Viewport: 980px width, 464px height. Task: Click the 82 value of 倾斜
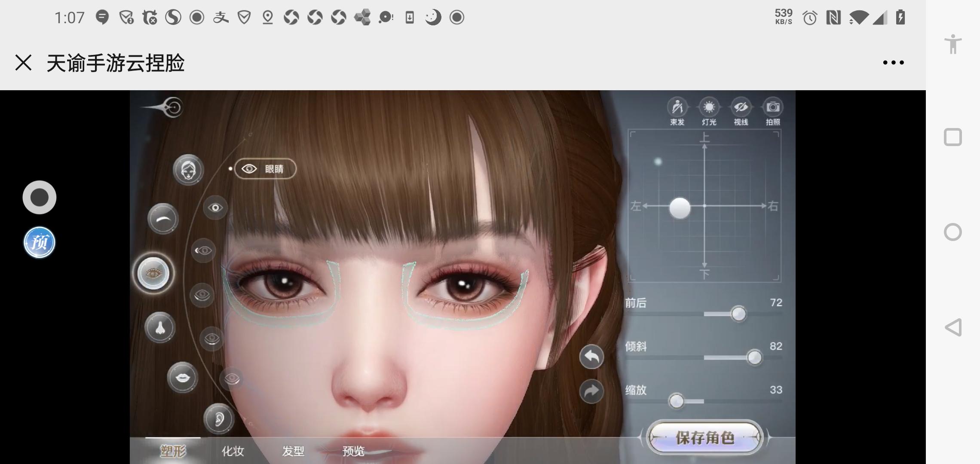click(776, 346)
